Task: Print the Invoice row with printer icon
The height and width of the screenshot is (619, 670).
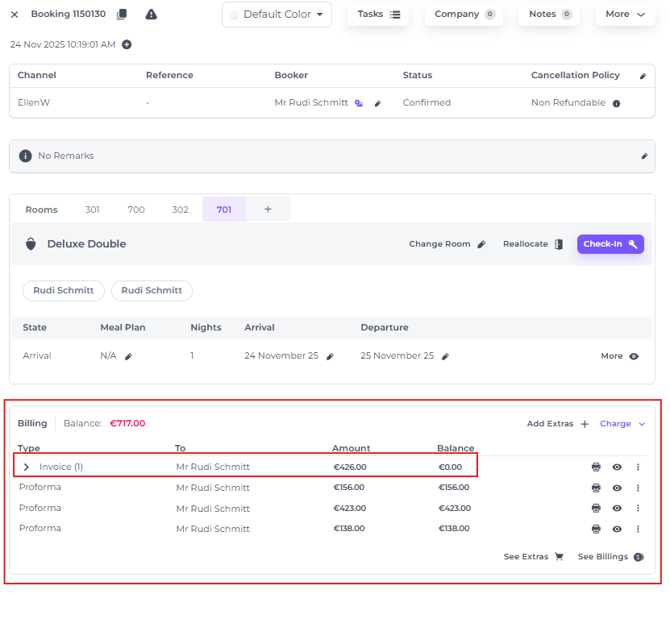Action: [x=596, y=467]
